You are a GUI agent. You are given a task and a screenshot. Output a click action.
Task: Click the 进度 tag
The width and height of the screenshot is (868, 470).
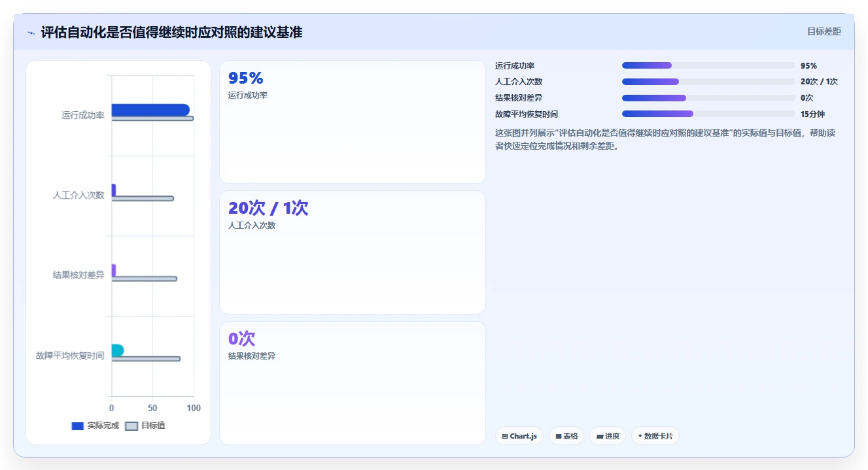(608, 436)
